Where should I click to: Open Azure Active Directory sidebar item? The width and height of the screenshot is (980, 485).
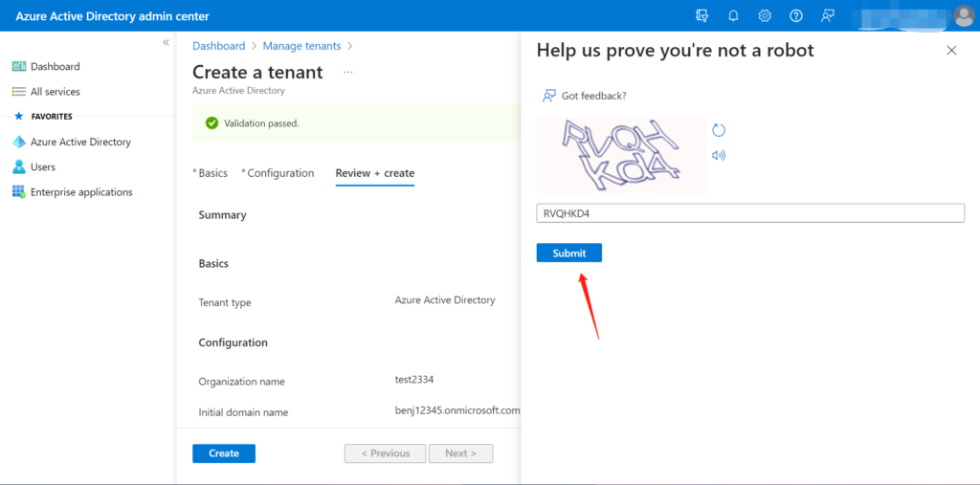[x=80, y=142]
